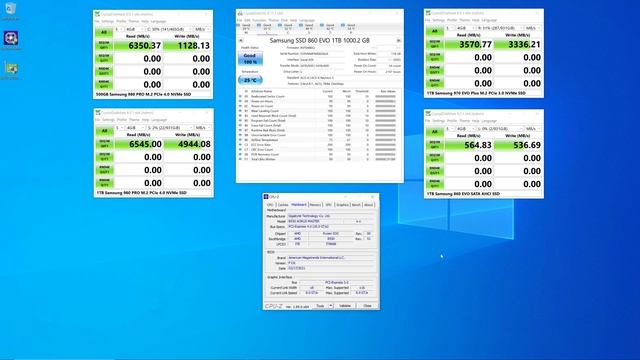Start RND4K Q1T1 test in 1TB 980 PRO window

104,183
